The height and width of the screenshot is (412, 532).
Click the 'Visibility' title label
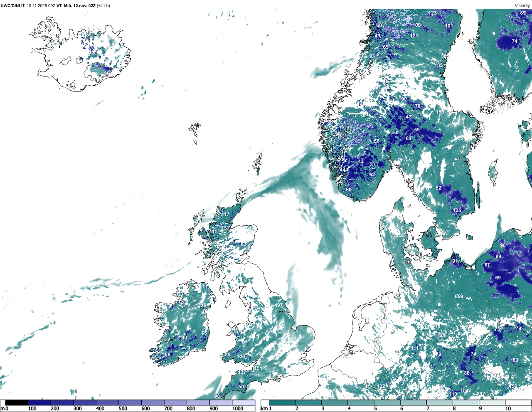(x=522, y=6)
